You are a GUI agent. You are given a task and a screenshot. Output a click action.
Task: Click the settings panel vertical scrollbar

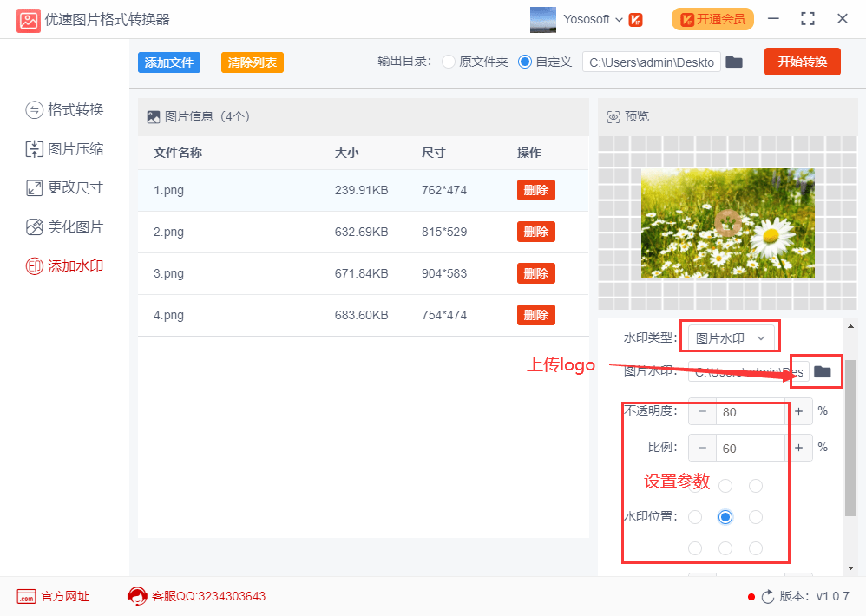click(x=850, y=438)
